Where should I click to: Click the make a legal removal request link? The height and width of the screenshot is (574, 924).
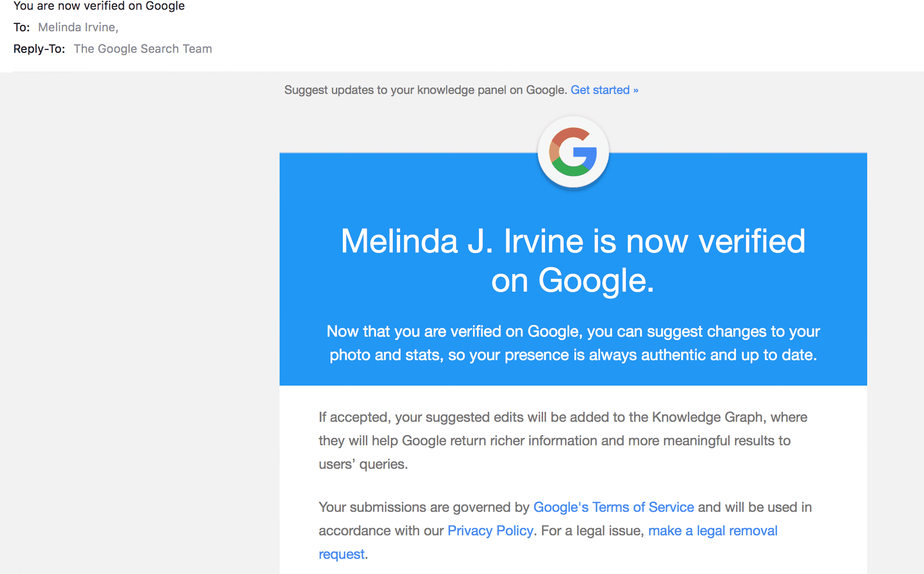click(x=712, y=530)
